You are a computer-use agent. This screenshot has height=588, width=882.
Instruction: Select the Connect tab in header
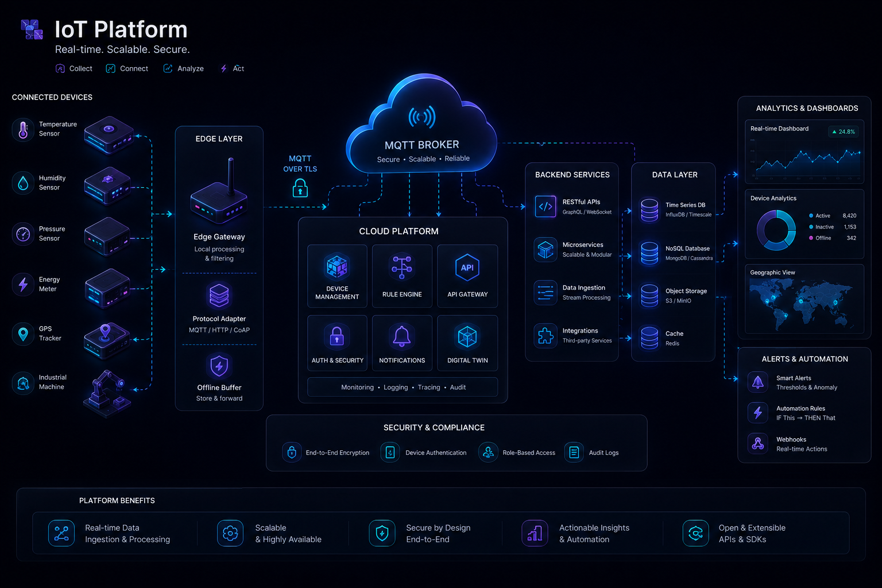127,68
